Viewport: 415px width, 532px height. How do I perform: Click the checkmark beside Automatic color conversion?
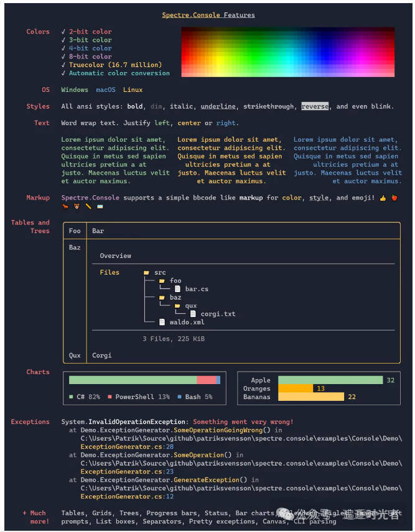[x=63, y=73]
